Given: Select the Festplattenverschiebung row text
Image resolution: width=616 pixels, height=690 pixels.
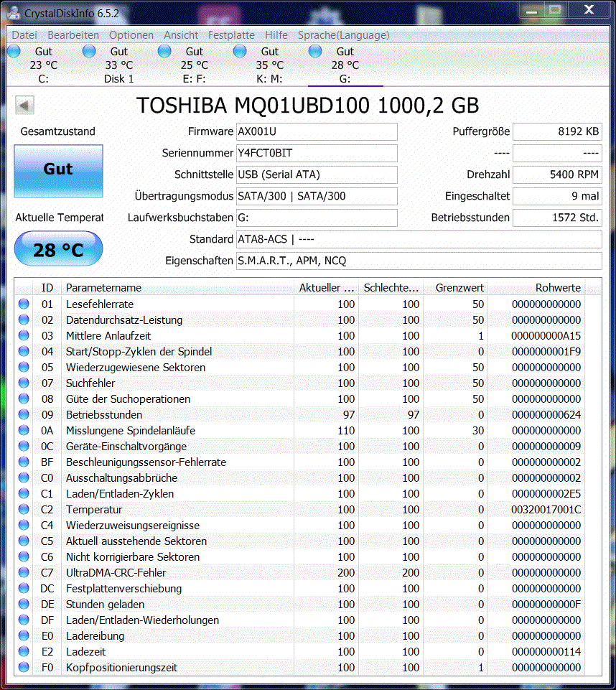Looking at the screenshot, I should [123, 588].
